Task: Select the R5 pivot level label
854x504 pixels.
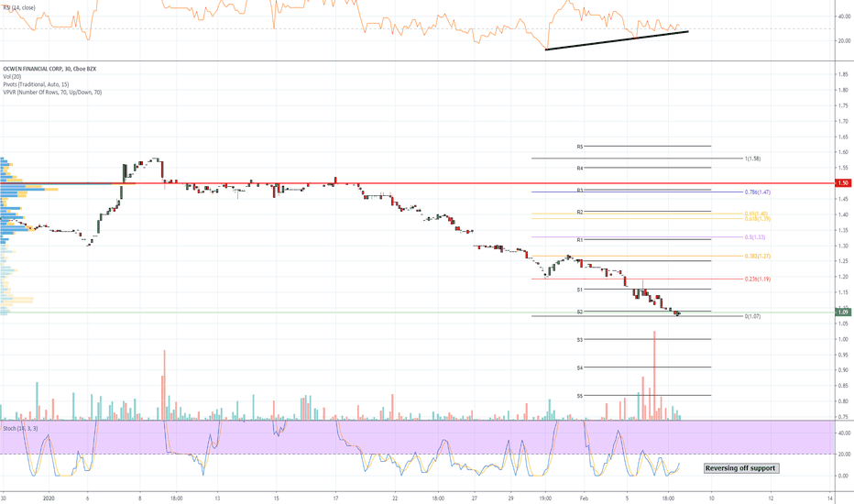Action: click(x=580, y=147)
